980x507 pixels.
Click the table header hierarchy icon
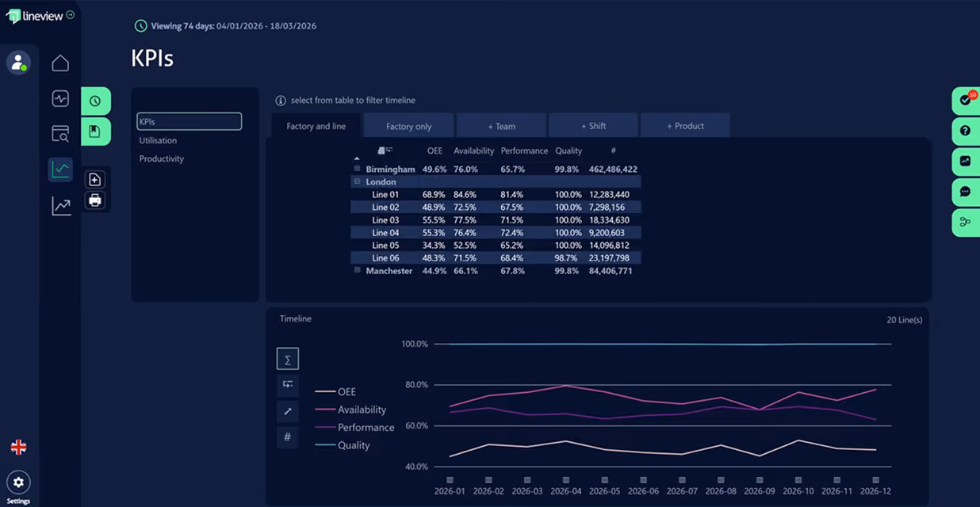(x=385, y=151)
